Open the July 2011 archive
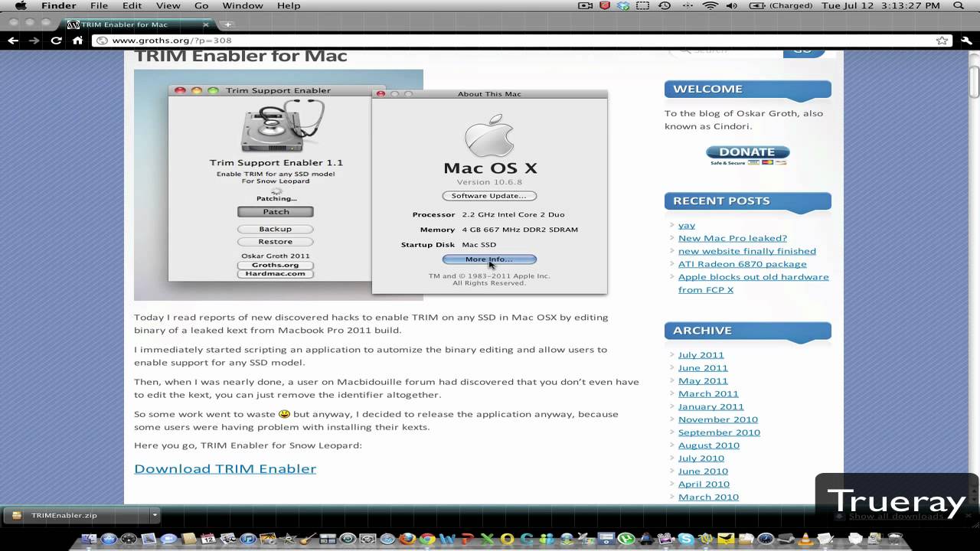Screen dimensions: 980x551 701,355
